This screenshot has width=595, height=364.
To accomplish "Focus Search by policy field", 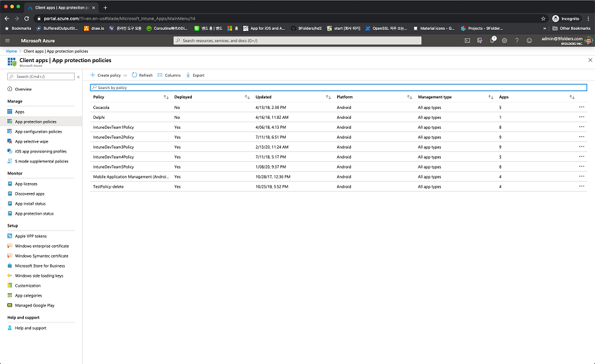I will pyautogui.click(x=338, y=88).
